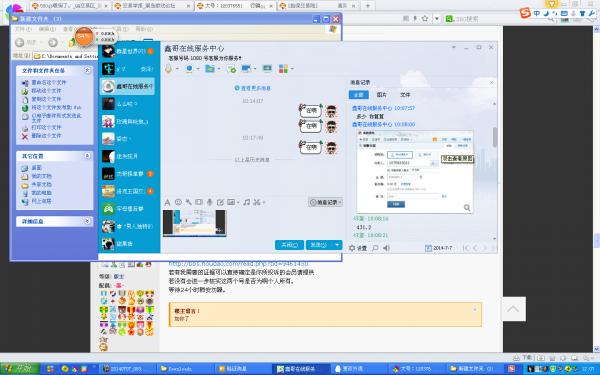Viewport: 600px width, 375px height.
Task: Click the view more messages link
Action: pyautogui.click(x=253, y=88)
